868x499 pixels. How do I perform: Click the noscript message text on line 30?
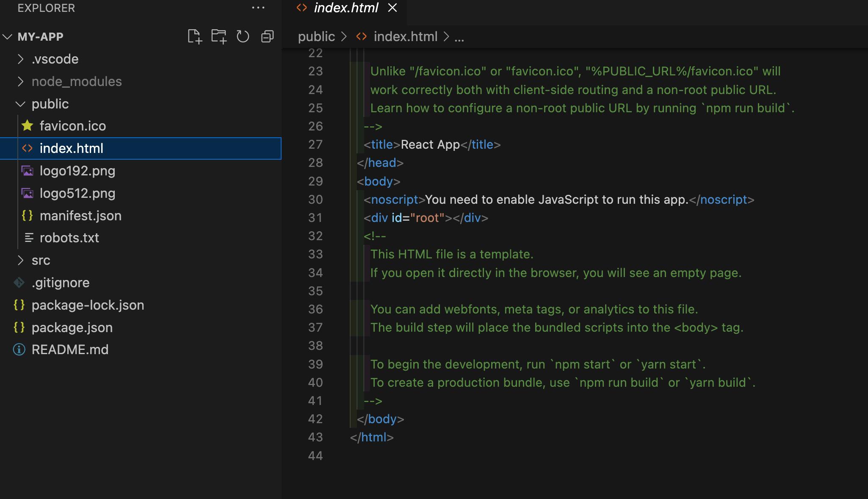(x=557, y=200)
